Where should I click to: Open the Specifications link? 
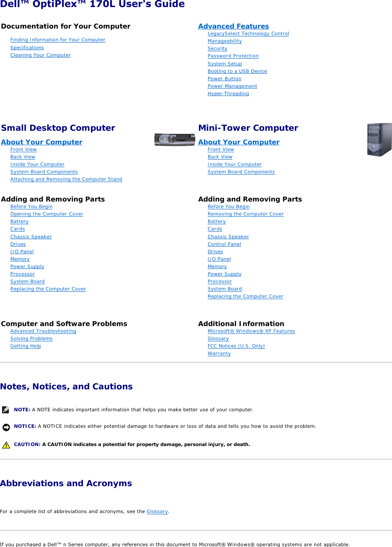(27, 48)
